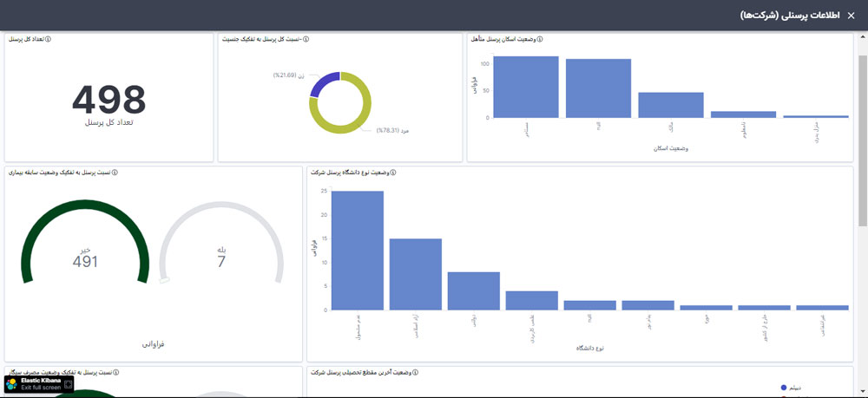
Task: Click the Elastic Kibana logo icon
Action: coord(12,383)
